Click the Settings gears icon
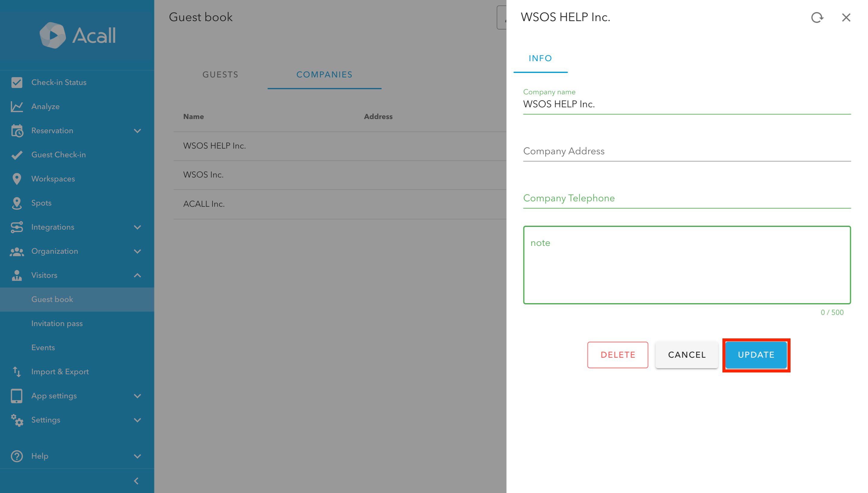Screen dimensions: 868x493 17,420
